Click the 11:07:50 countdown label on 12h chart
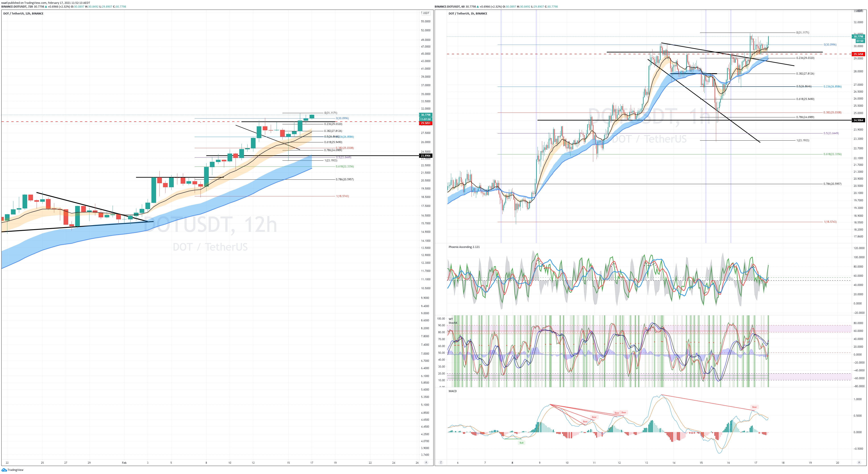Screen dimensions: 868x474 425,119
